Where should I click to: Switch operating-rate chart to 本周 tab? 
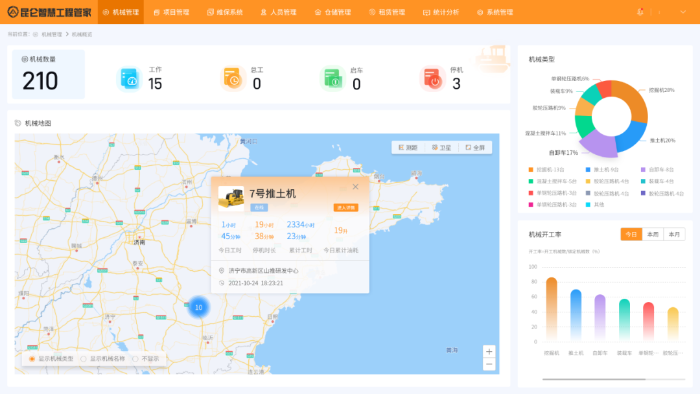click(x=653, y=234)
